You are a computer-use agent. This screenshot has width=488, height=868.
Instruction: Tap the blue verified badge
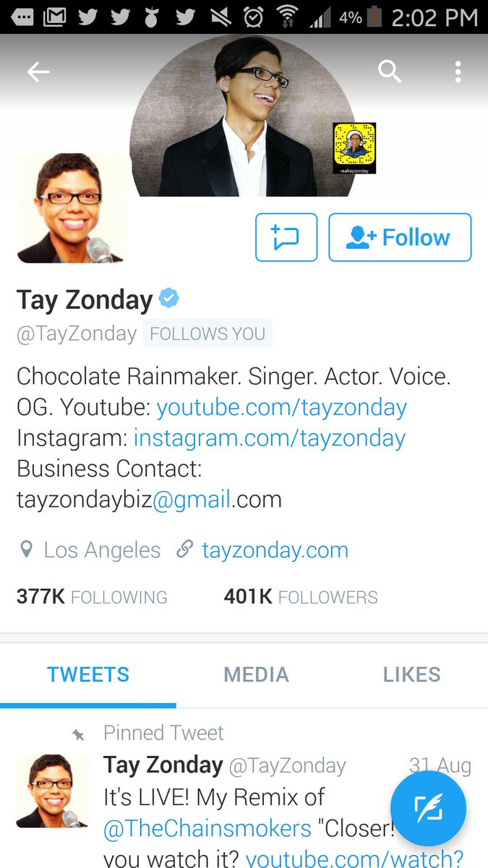point(169,297)
